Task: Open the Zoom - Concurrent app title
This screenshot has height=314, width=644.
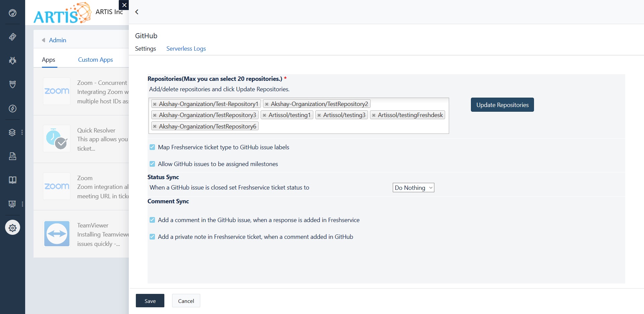Action: [102, 83]
